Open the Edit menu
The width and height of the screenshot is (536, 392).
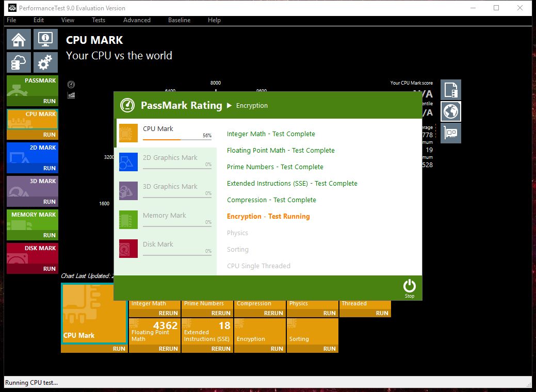pos(39,20)
